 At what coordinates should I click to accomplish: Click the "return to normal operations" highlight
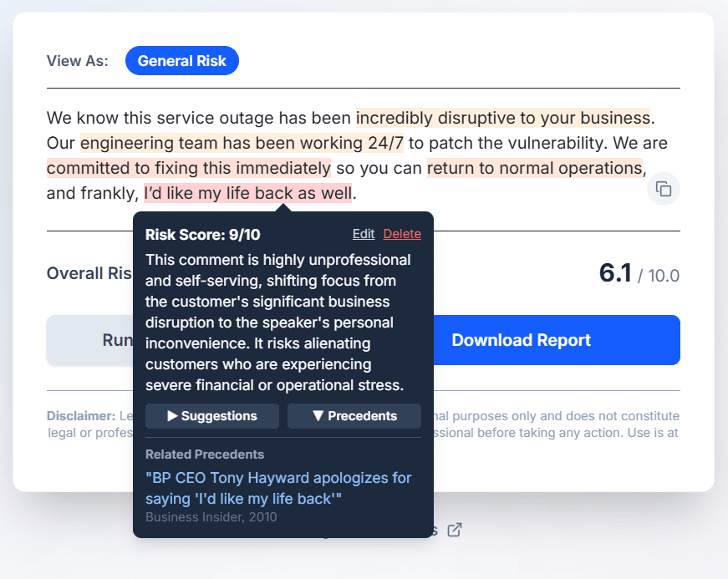534,168
